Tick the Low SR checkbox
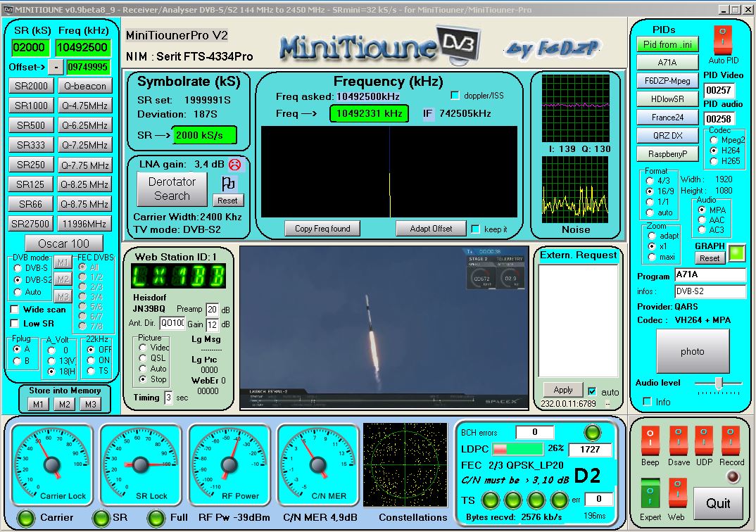This screenshot has height=532, width=756. [x=15, y=323]
